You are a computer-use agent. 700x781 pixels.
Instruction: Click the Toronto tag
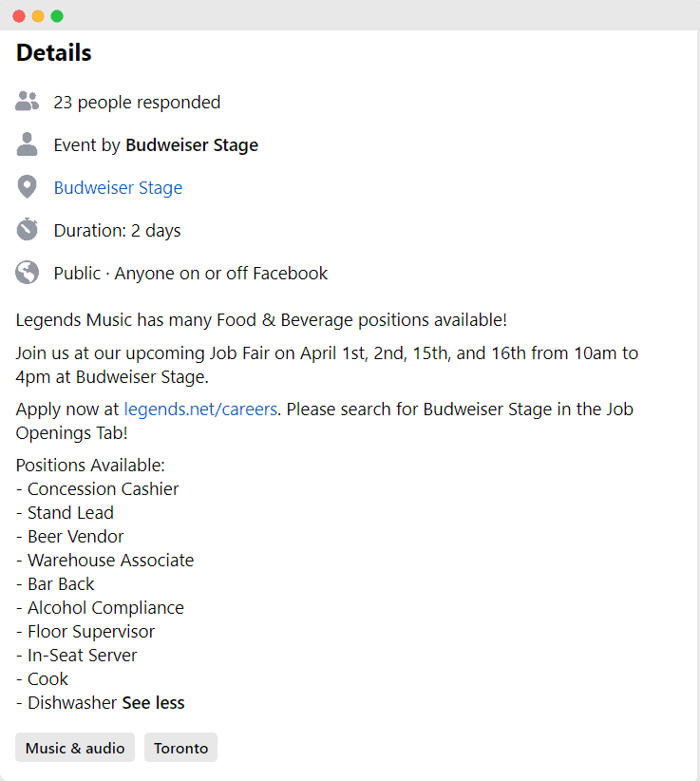(180, 748)
